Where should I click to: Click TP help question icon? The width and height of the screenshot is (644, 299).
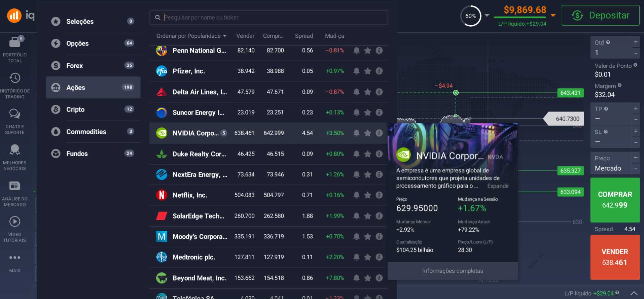(x=606, y=109)
